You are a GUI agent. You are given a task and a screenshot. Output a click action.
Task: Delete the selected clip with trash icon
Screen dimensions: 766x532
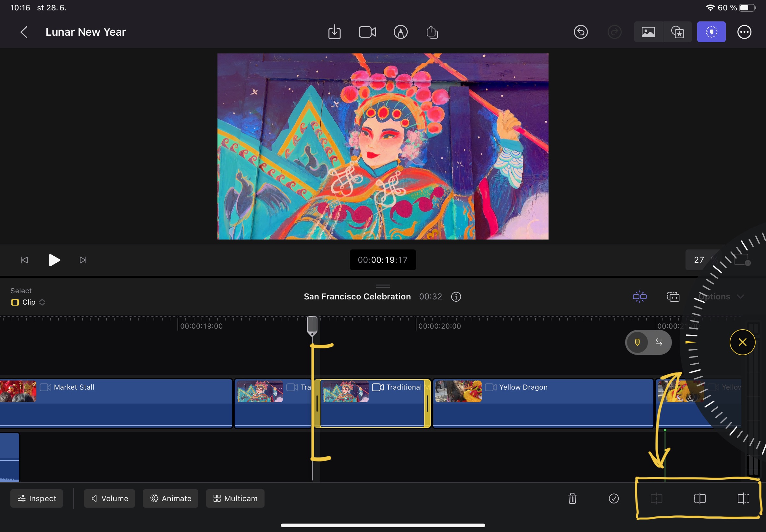(572, 498)
